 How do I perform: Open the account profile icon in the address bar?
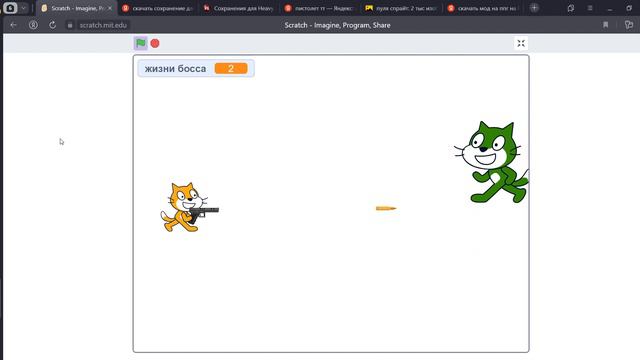pyautogui.click(x=33, y=25)
